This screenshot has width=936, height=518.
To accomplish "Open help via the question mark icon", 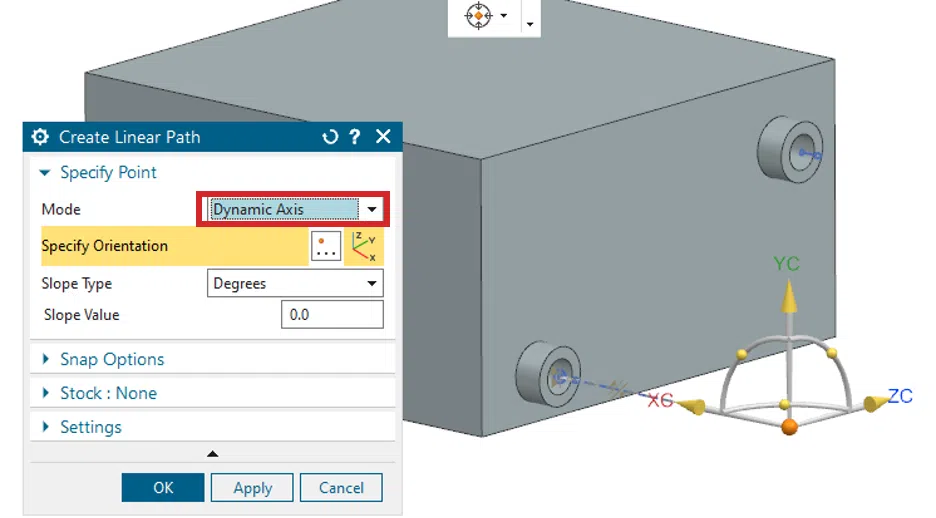I will tap(355, 137).
